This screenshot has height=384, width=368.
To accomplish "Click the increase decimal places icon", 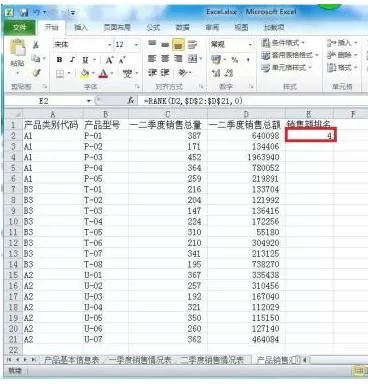I will [216, 73].
